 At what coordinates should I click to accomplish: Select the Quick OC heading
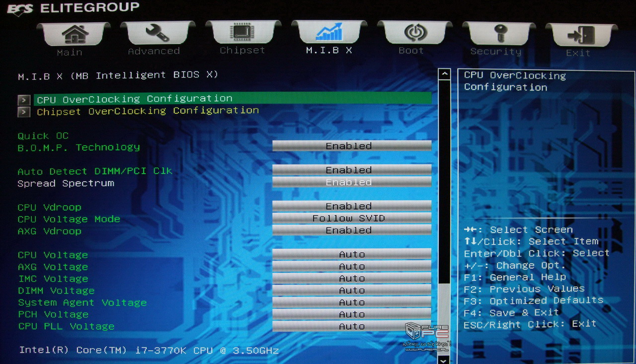tap(43, 136)
